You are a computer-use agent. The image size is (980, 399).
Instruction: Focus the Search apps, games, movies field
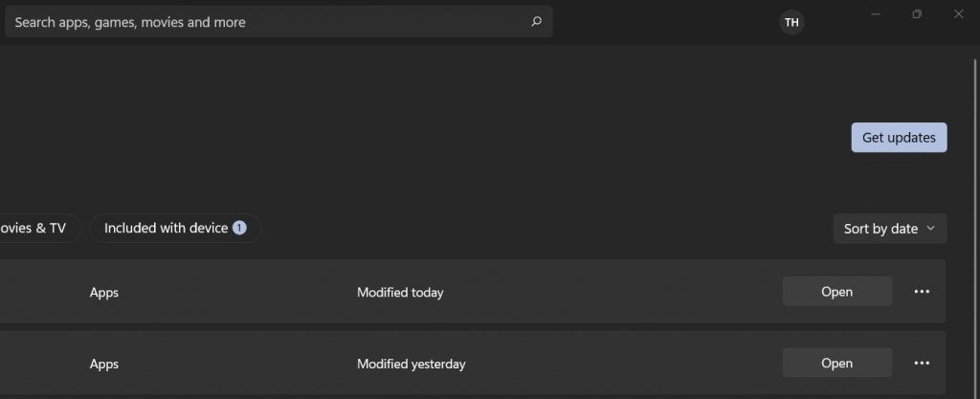(268, 22)
